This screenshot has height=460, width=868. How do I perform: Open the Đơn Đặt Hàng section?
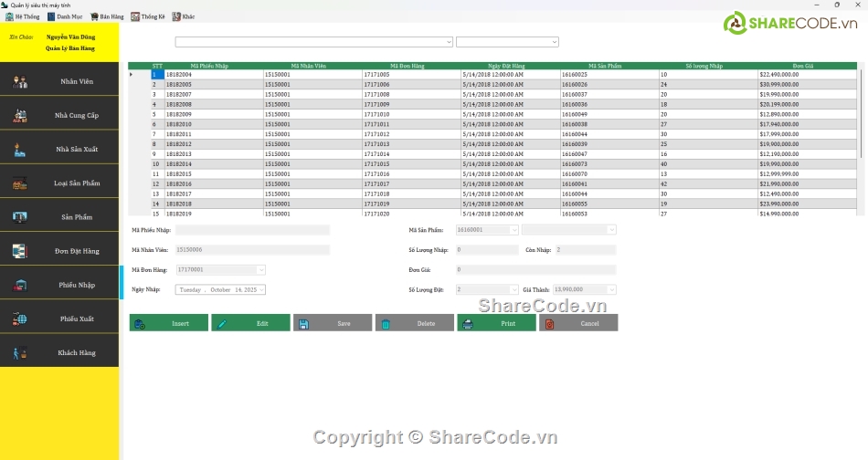[x=59, y=251]
